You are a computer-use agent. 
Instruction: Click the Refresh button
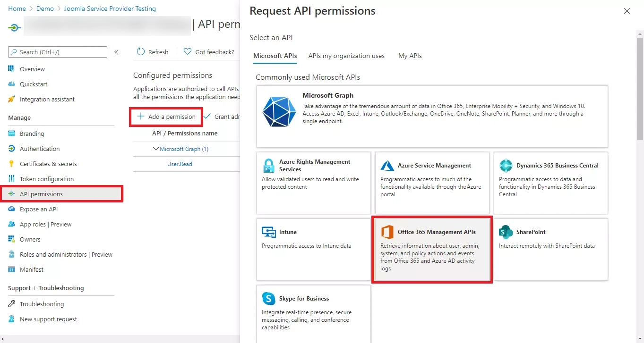[x=153, y=52]
